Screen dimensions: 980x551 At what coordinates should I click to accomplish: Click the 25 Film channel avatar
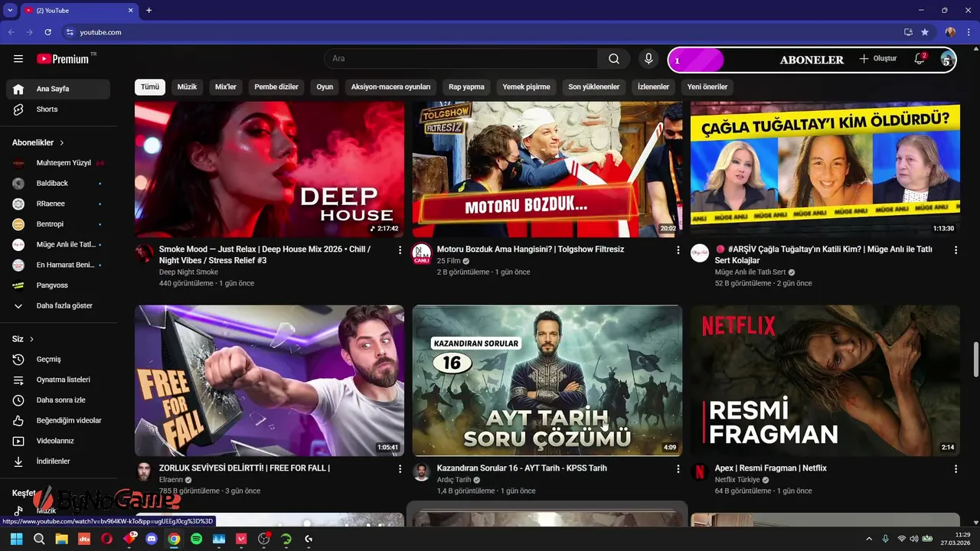[x=422, y=253]
